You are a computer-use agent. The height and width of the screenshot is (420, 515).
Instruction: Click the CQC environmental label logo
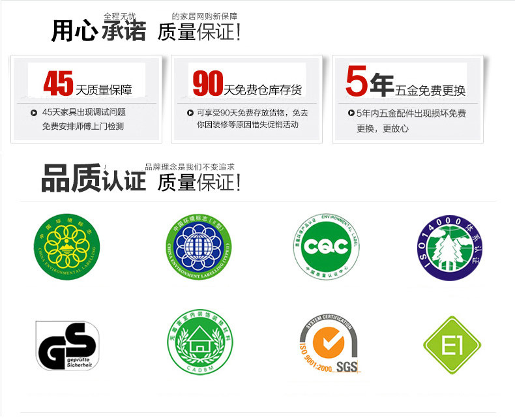[x=326, y=247]
